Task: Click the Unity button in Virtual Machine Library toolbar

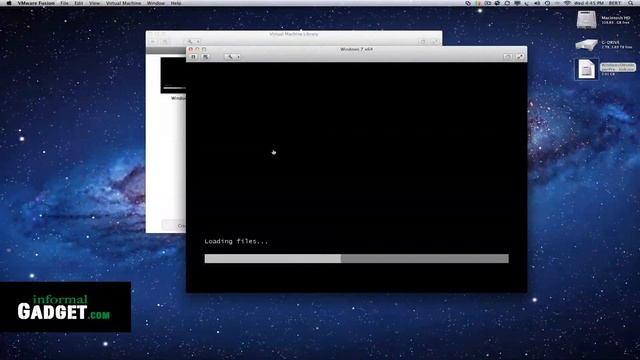Action: click(x=423, y=42)
